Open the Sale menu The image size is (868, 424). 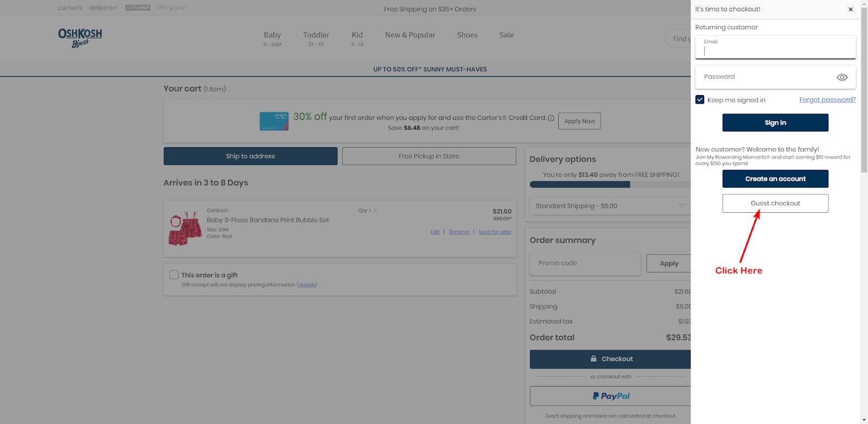point(507,35)
